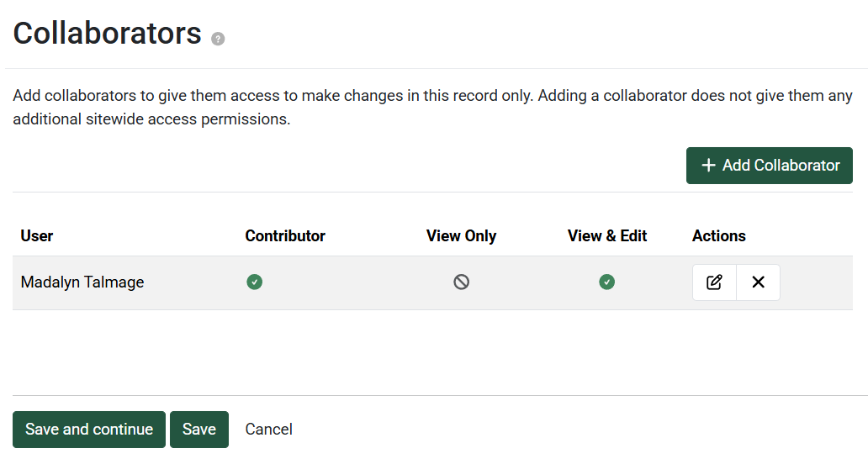The width and height of the screenshot is (868, 459).
Task: Edit Madalyn Talmage's collaborator permissions
Action: pos(714,282)
